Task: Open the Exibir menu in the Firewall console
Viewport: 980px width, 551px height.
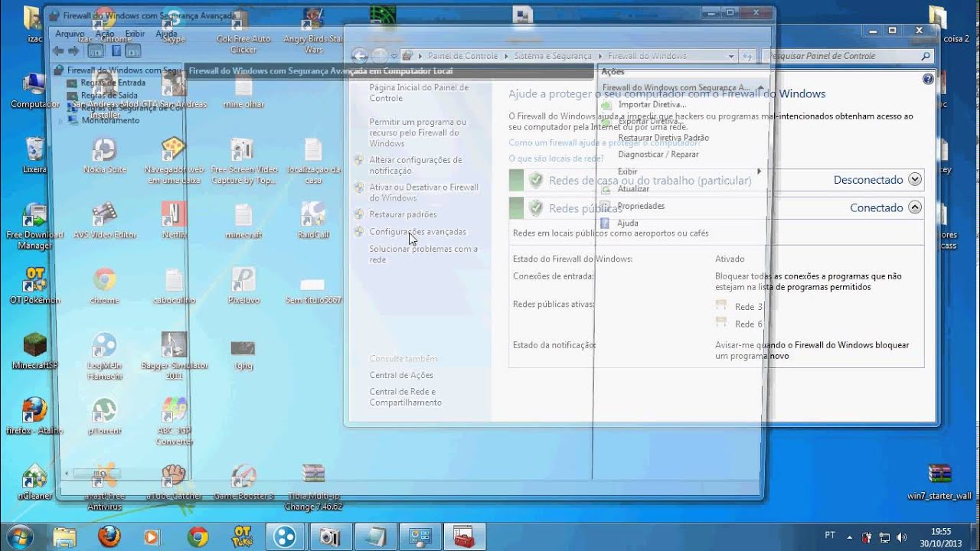Action: (135, 34)
